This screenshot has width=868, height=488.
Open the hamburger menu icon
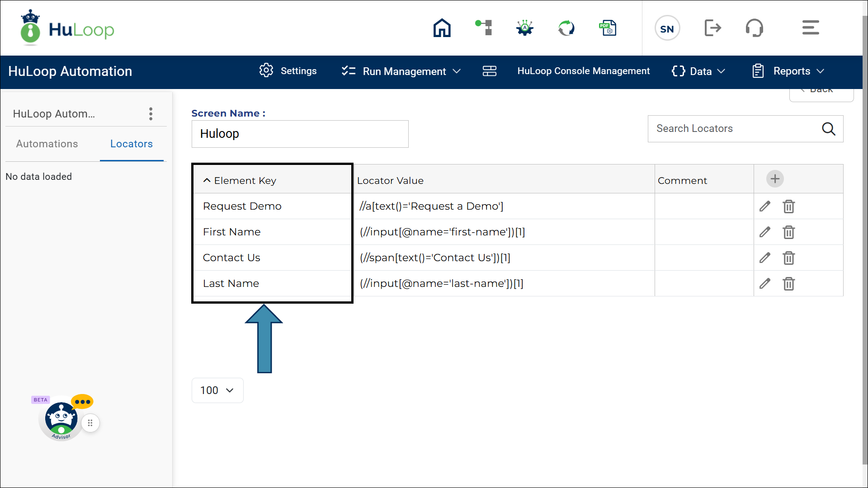(810, 28)
